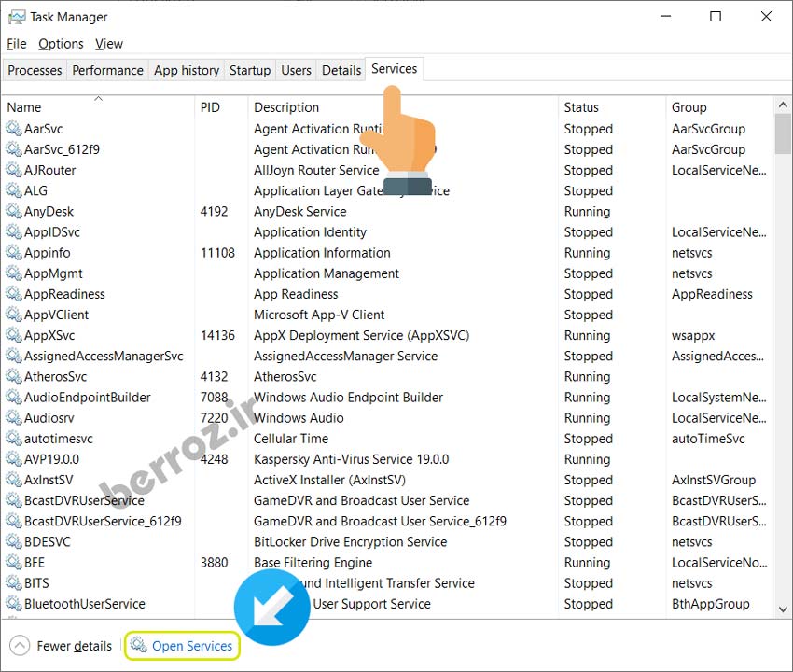Sort services by the Name column header

(24, 107)
